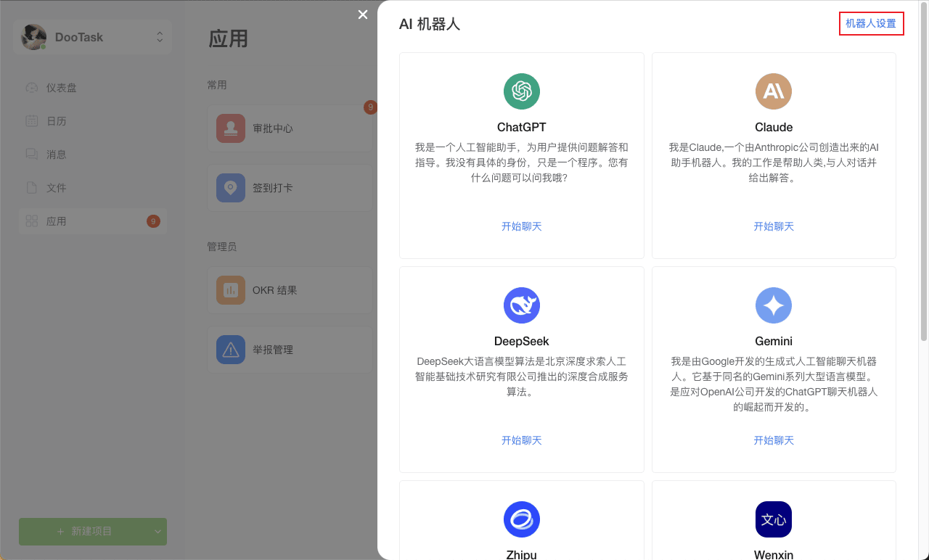The width and height of the screenshot is (929, 560).
Task: Select 仪表盘 menu label in sidebar
Action: [62, 88]
